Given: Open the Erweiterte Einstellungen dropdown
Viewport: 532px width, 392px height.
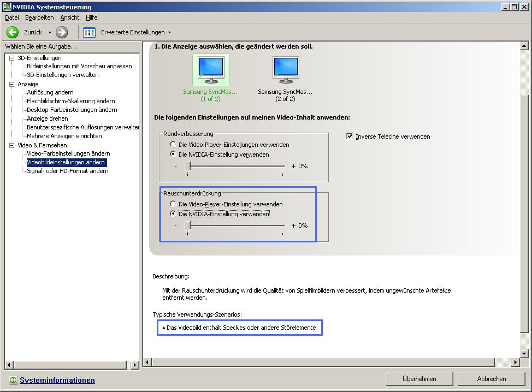Looking at the screenshot, I should click(170, 33).
